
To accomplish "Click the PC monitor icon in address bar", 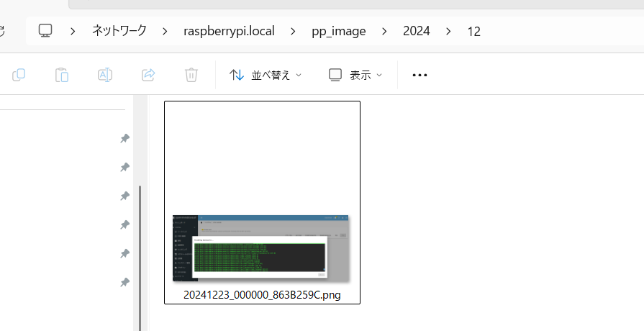I will click(45, 31).
